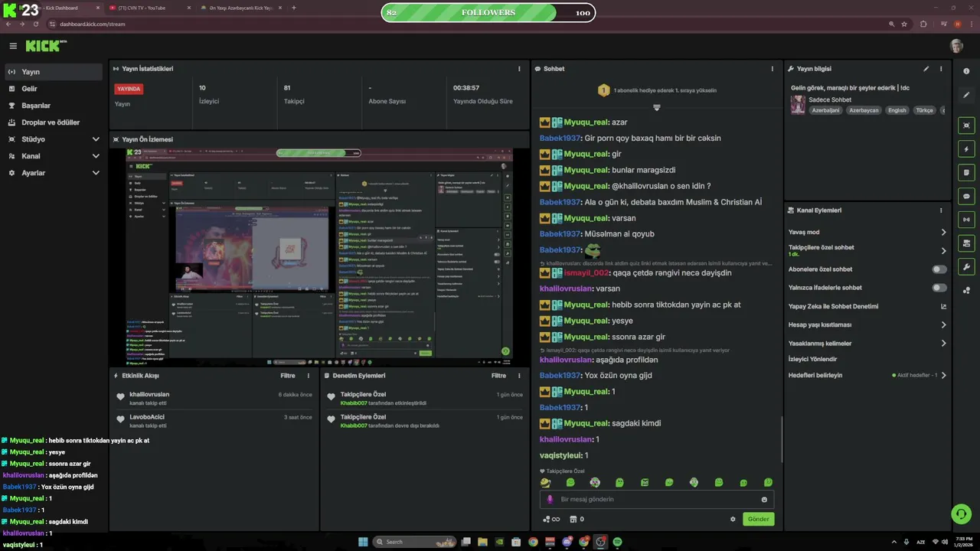
Task: Open Kanal Eylemleri three-dot menu
Action: coord(941,210)
